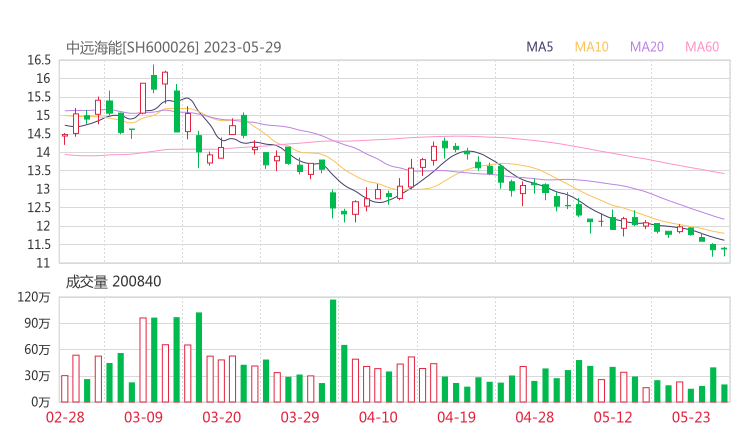Click the MA20 legend label

click(x=647, y=47)
